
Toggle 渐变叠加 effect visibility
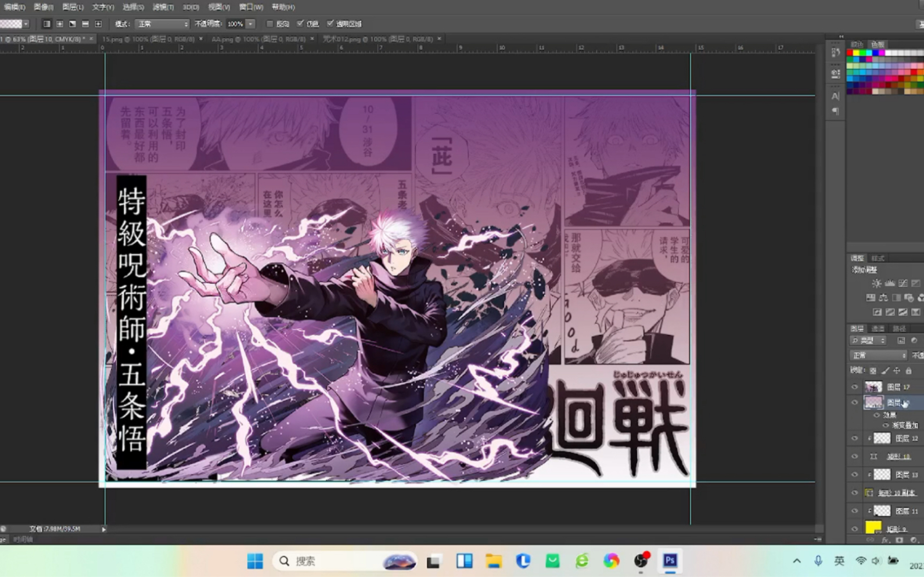point(886,425)
